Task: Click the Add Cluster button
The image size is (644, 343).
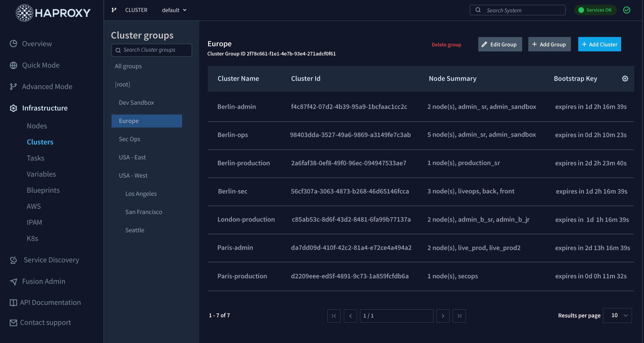Action: 599,44
